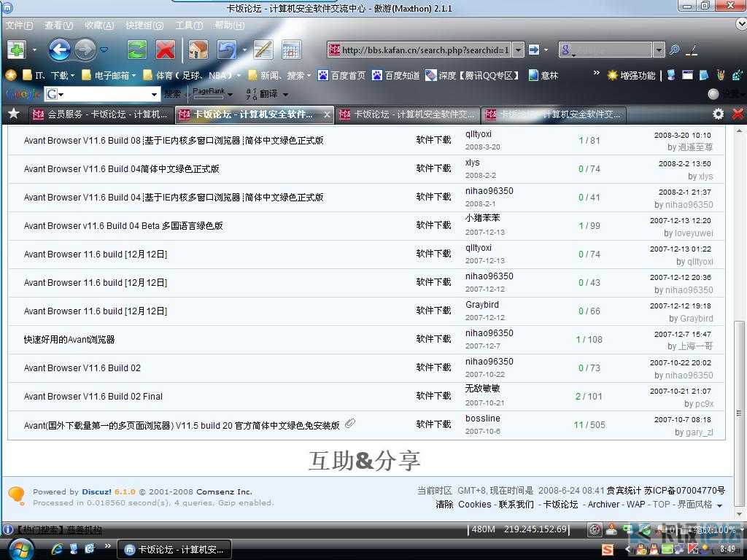Open a new tab with the green plus icon

point(17,50)
